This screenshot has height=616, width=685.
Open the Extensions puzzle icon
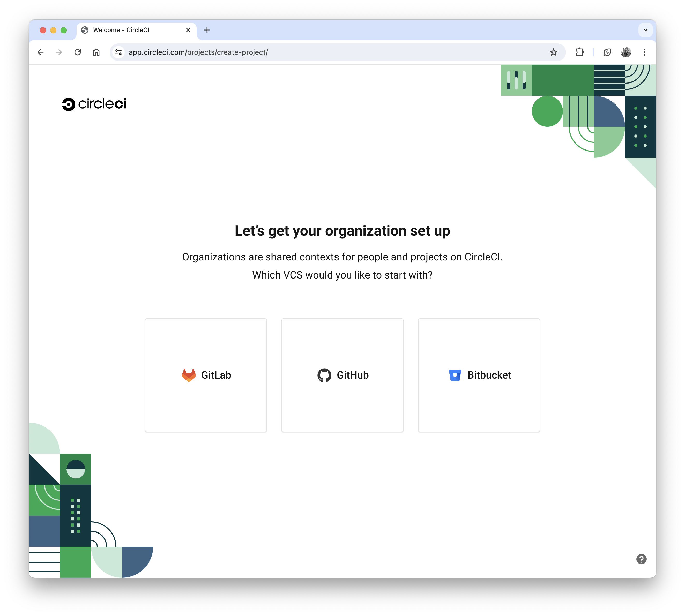coord(580,52)
